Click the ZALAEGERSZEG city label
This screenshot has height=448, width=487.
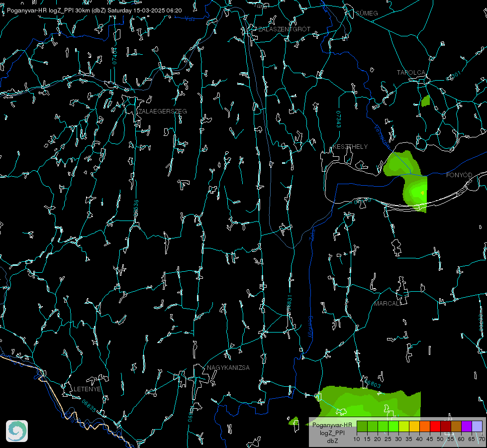tap(163, 111)
